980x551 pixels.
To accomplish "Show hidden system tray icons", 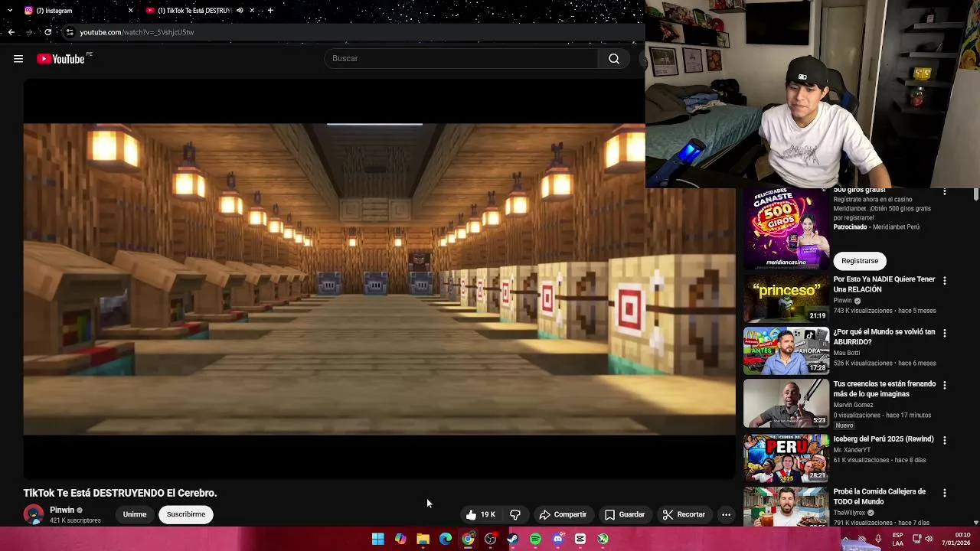I will click(x=845, y=540).
